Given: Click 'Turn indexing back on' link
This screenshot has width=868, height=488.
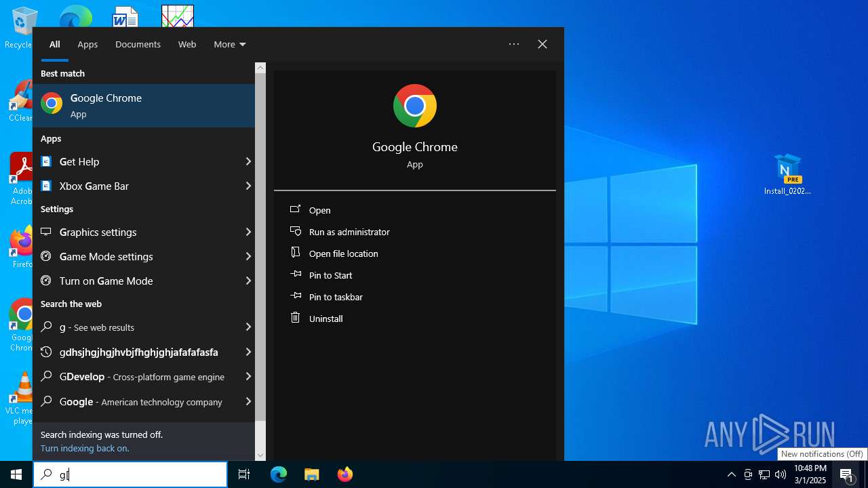Looking at the screenshot, I should point(85,448).
